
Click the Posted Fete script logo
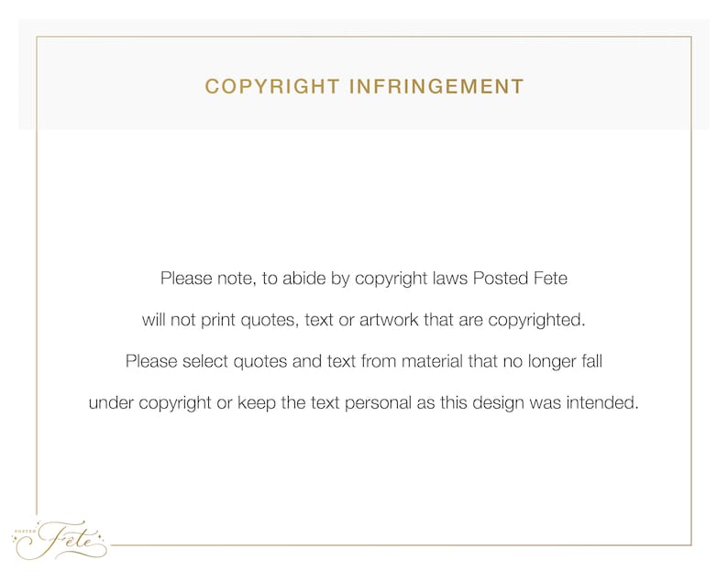[x=61, y=540]
